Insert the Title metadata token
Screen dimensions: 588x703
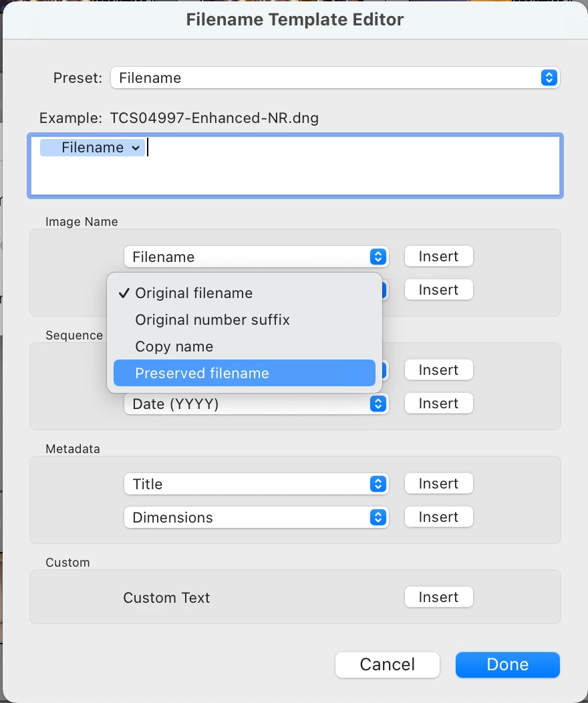pyautogui.click(x=438, y=484)
